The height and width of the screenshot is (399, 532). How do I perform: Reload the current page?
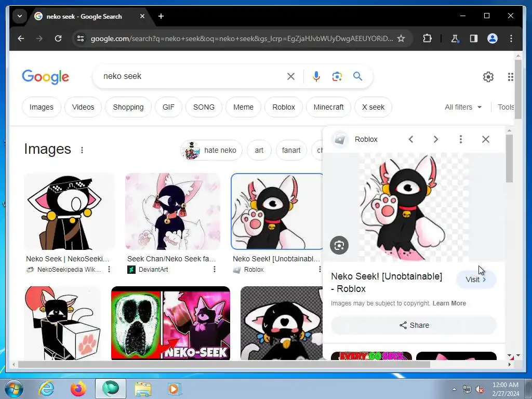point(58,38)
